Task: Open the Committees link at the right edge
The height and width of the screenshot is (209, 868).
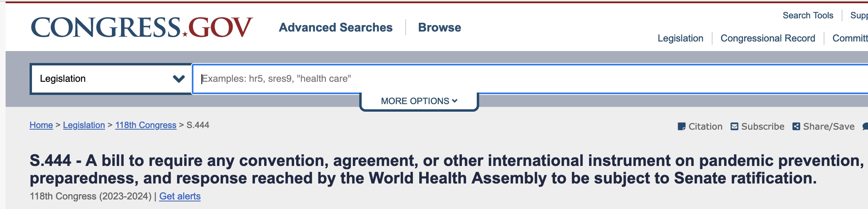Action: [850, 38]
